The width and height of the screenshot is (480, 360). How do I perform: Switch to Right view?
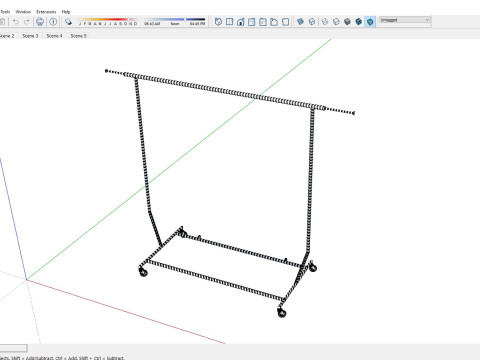(x=252, y=22)
